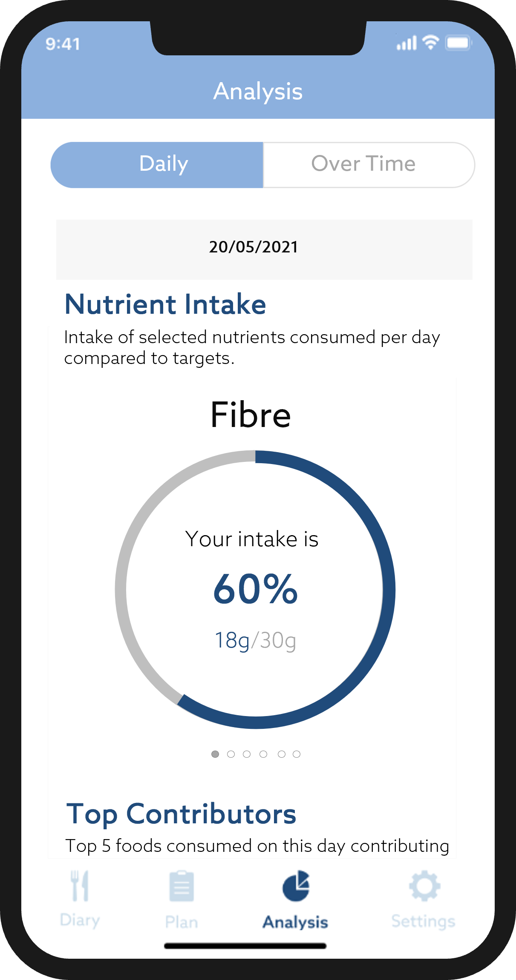Image resolution: width=516 pixels, height=980 pixels.
Task: Tap the home indicator bar
Action: tap(245, 946)
